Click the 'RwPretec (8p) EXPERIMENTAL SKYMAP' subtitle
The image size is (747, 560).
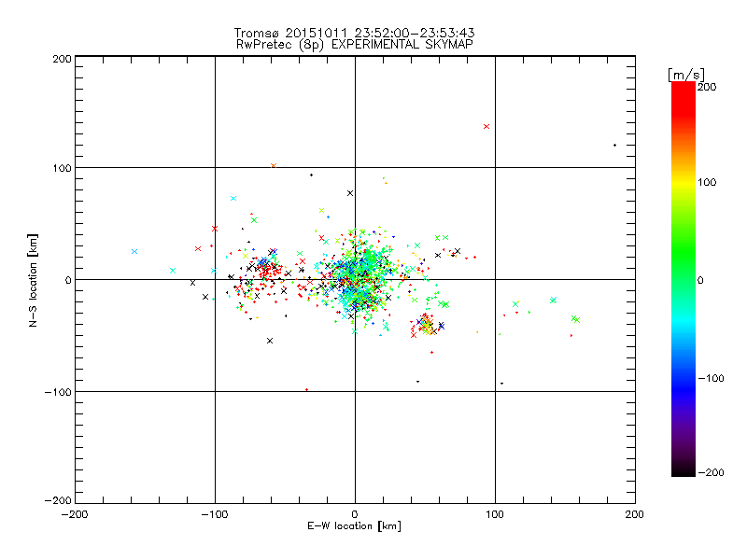[x=355, y=45]
